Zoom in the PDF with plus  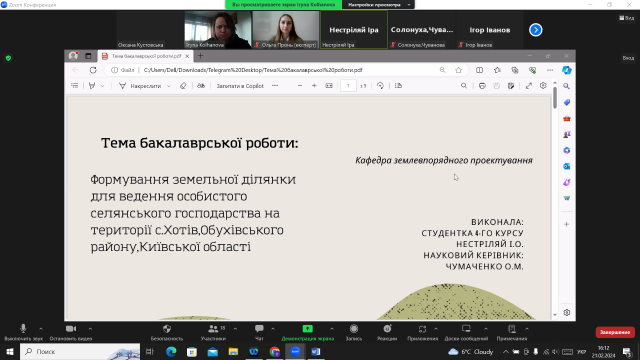(x=314, y=86)
